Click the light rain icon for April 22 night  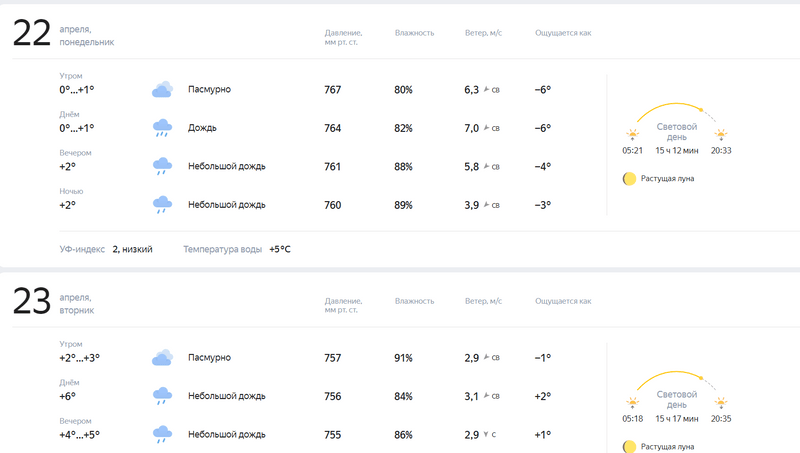(x=162, y=205)
